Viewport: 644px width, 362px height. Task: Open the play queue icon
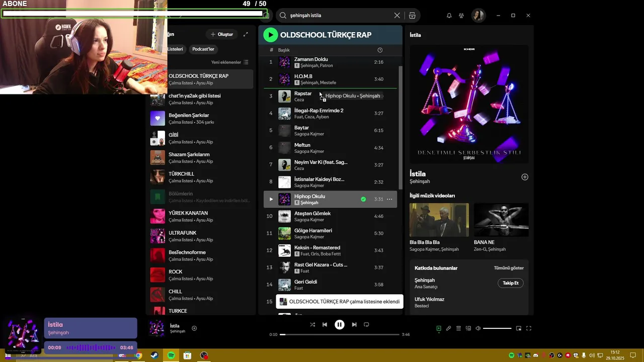tap(458, 328)
